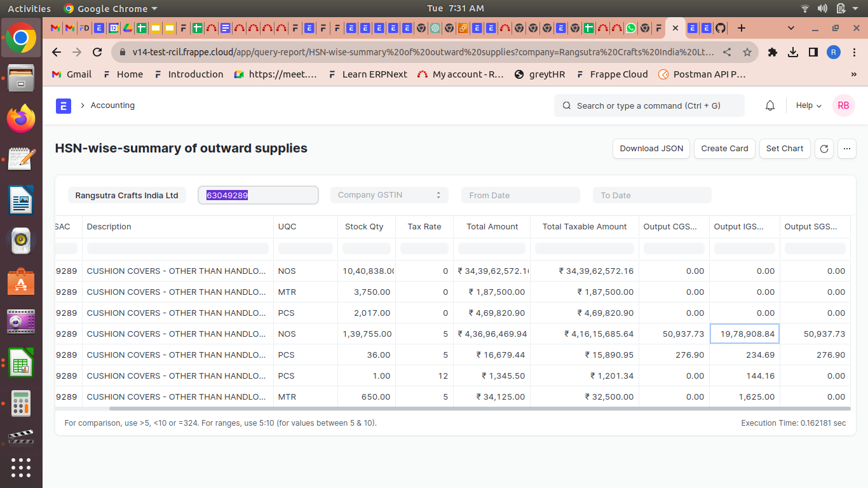868x488 pixels.
Task: Open the Company GSTIN dropdown
Action: pyautogui.click(x=389, y=195)
